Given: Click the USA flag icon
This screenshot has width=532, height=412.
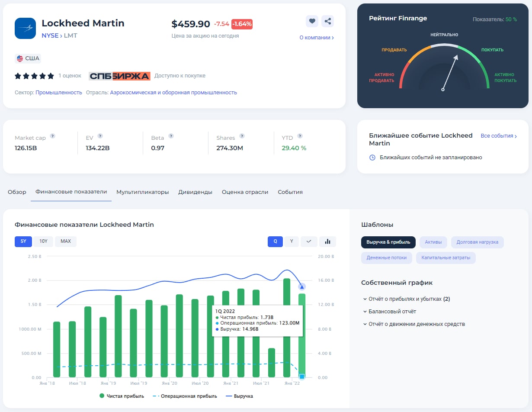Looking at the screenshot, I should tap(20, 58).
